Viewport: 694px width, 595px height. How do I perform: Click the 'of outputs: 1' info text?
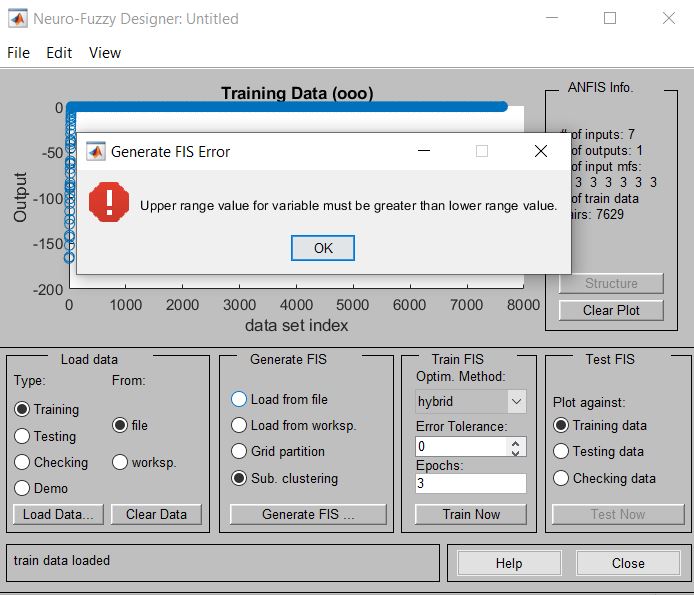click(x=606, y=151)
